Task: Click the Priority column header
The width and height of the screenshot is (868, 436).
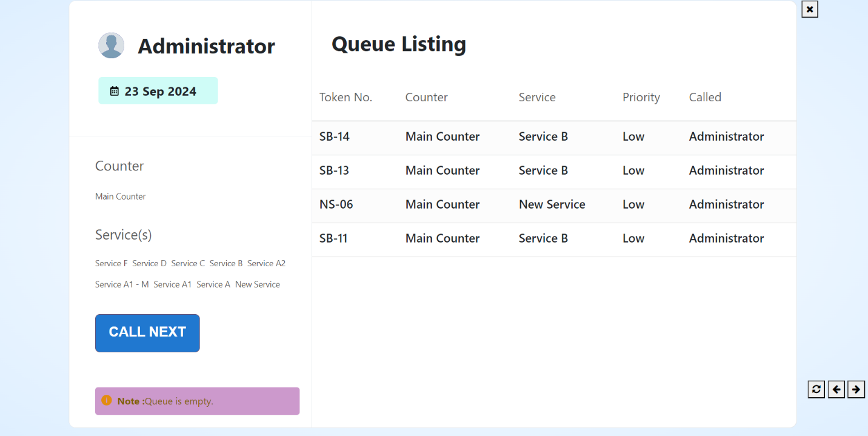Action: pyautogui.click(x=641, y=98)
